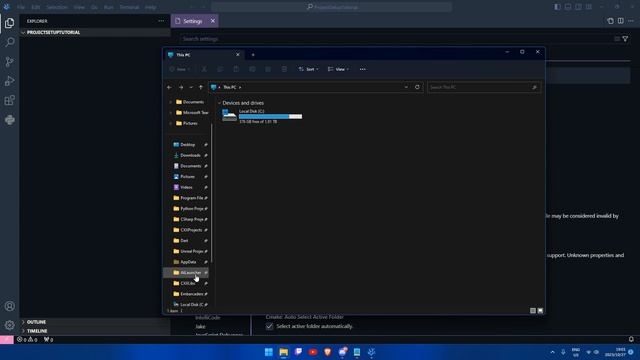640x360 pixels.
Task: Click the Search This PC field
Action: (484, 87)
